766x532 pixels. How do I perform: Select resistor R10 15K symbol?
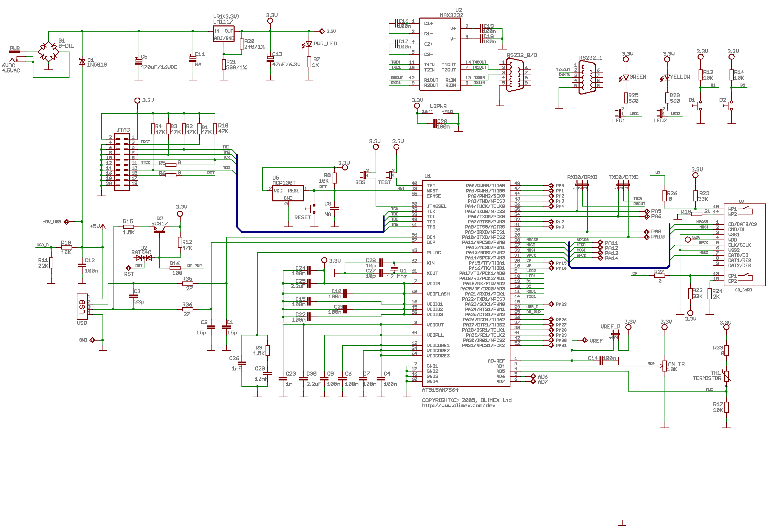[66, 247]
